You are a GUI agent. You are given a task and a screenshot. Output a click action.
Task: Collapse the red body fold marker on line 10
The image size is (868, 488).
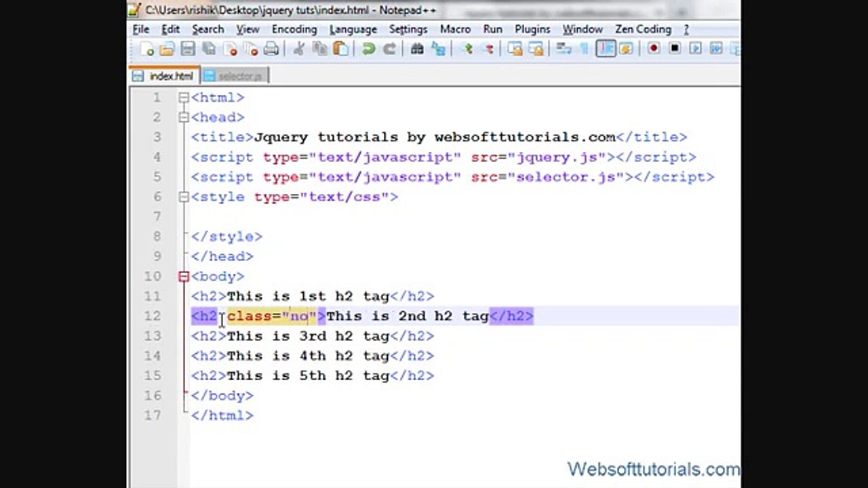[x=184, y=277]
